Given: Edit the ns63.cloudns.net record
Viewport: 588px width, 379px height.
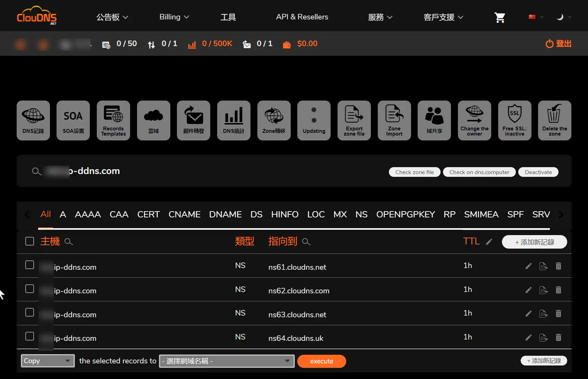Looking at the screenshot, I should tap(528, 313).
